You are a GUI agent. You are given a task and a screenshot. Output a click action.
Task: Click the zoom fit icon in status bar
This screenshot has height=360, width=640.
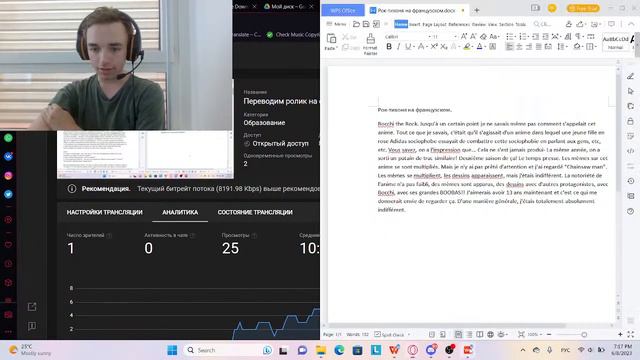tap(521, 334)
